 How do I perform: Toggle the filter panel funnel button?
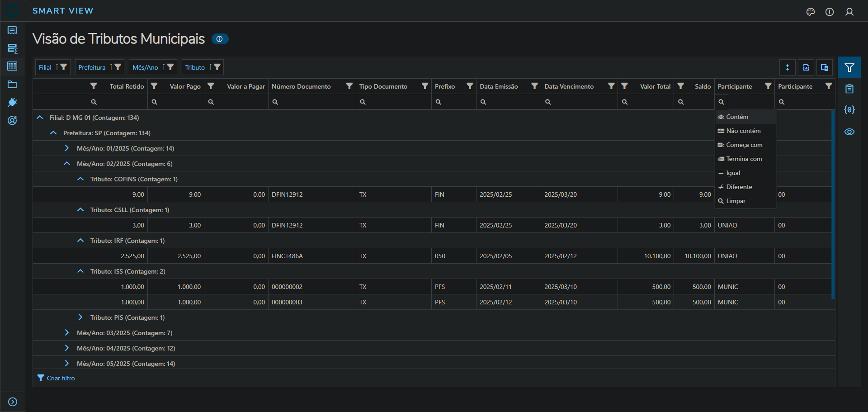click(849, 67)
